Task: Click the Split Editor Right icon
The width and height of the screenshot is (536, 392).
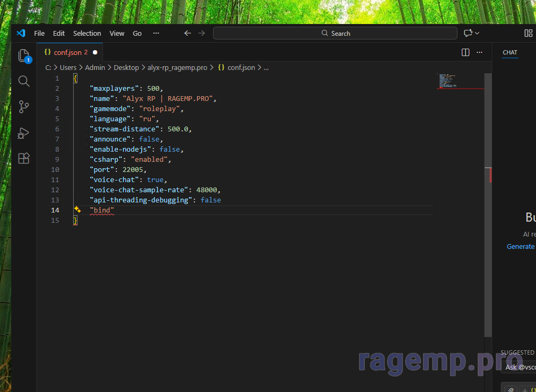Action: tap(465, 52)
